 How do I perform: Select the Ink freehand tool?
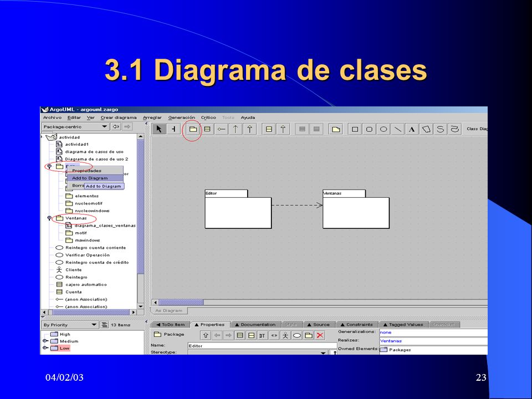tap(454, 129)
